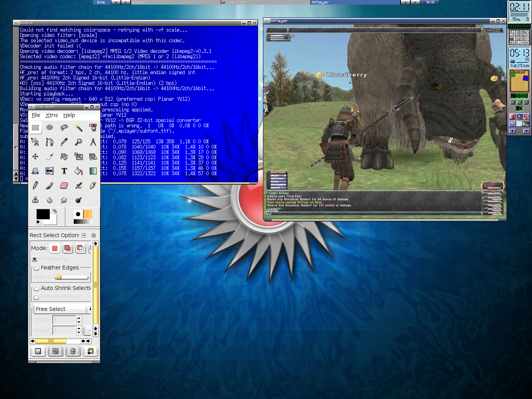Image resolution: width=532 pixels, height=399 pixels.
Task: Restore saved tool options button
Action: 55,351
